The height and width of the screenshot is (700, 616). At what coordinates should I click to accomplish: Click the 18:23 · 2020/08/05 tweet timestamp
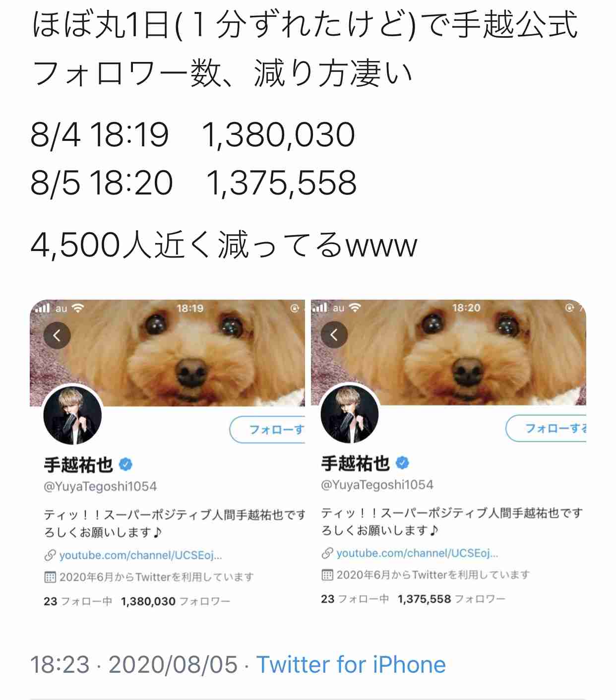134,665
